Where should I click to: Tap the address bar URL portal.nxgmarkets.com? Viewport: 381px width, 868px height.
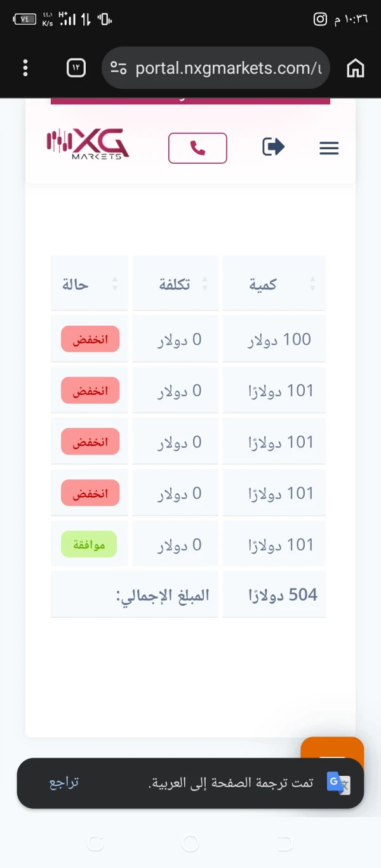coord(229,68)
